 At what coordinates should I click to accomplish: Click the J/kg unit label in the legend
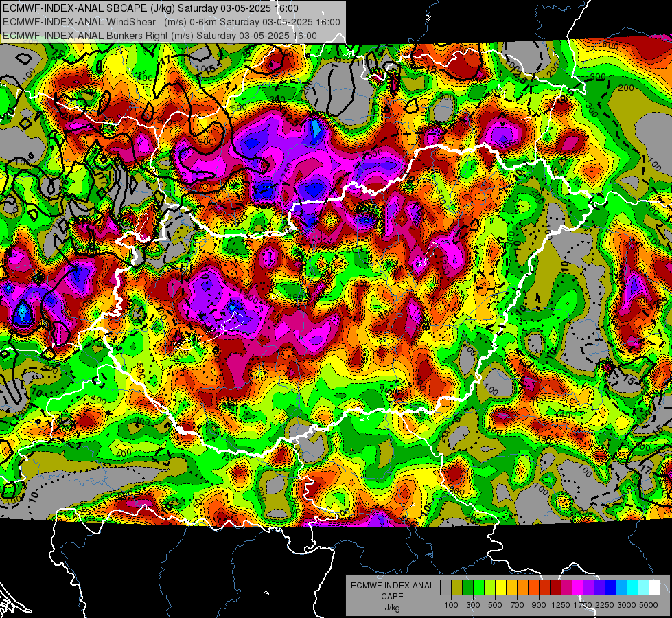392,608
